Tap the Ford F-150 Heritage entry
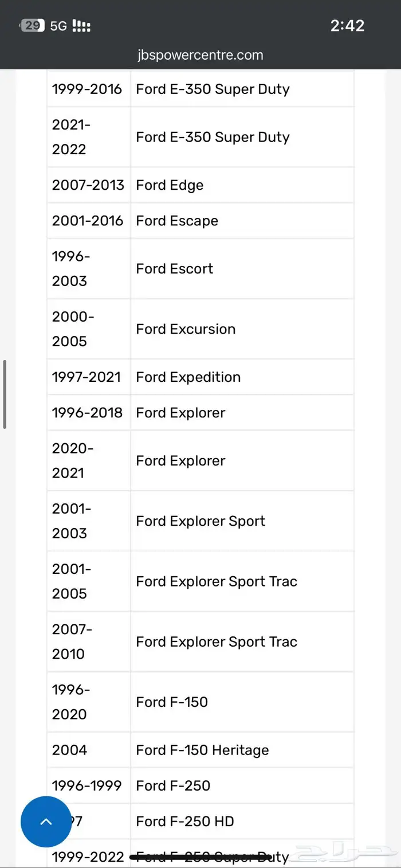The image size is (401, 868). point(202,750)
